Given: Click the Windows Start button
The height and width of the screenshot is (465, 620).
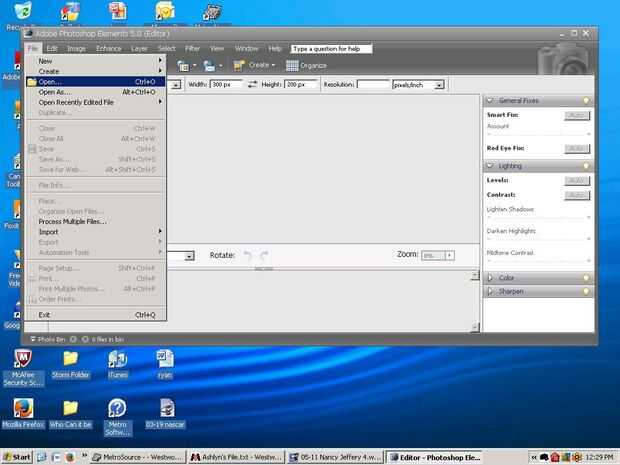Looking at the screenshot, I should pyautogui.click(x=17, y=457).
